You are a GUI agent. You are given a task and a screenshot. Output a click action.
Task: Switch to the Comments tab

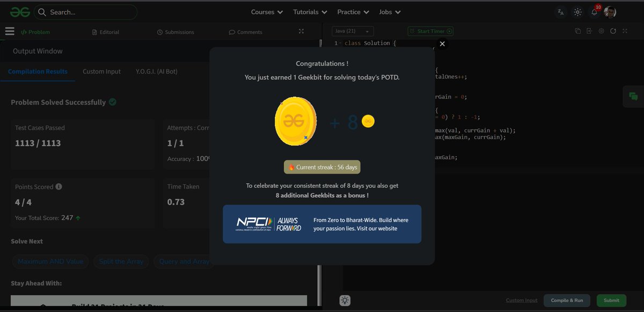coord(245,32)
